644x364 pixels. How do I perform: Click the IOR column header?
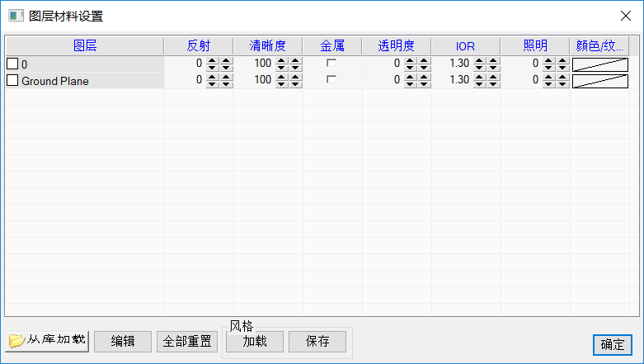[465, 45]
